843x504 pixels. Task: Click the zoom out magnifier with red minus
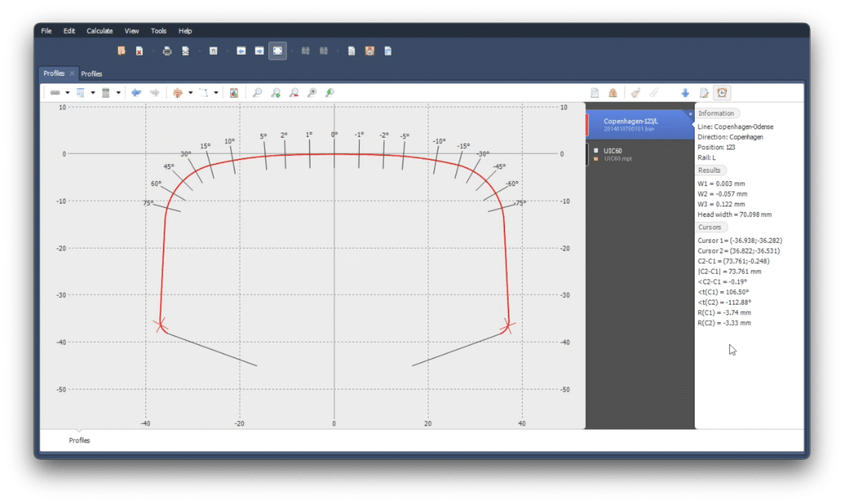pos(294,93)
